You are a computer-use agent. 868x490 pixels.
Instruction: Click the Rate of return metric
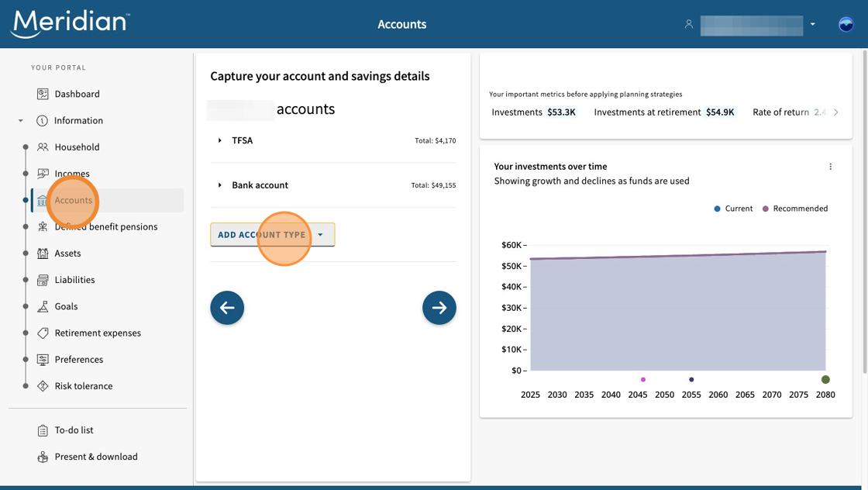tap(790, 112)
